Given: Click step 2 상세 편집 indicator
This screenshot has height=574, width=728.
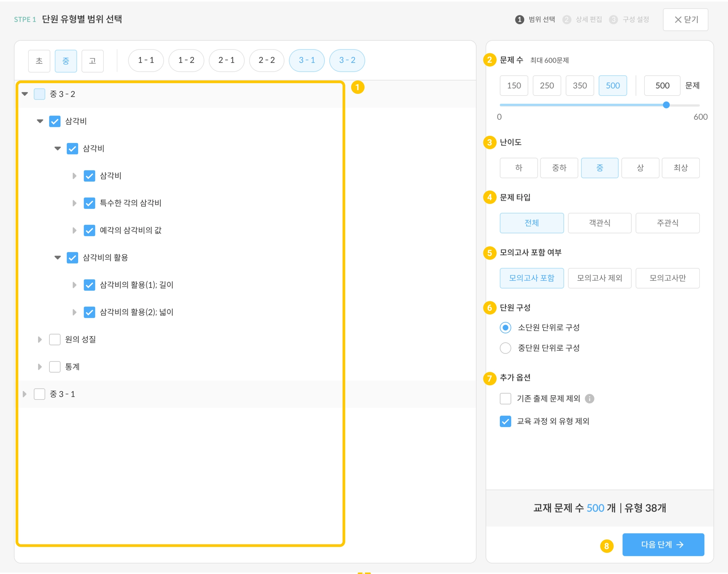Looking at the screenshot, I should pos(583,20).
